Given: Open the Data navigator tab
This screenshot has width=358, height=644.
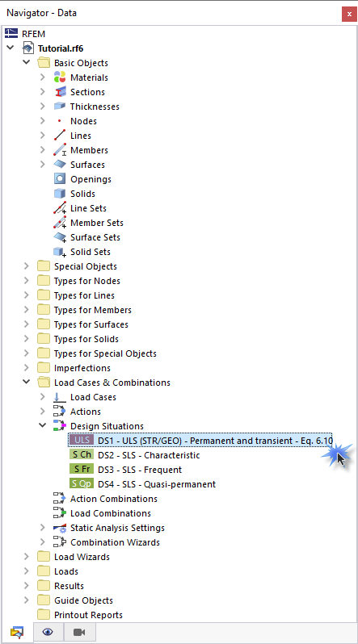Looking at the screenshot, I should pos(17,632).
